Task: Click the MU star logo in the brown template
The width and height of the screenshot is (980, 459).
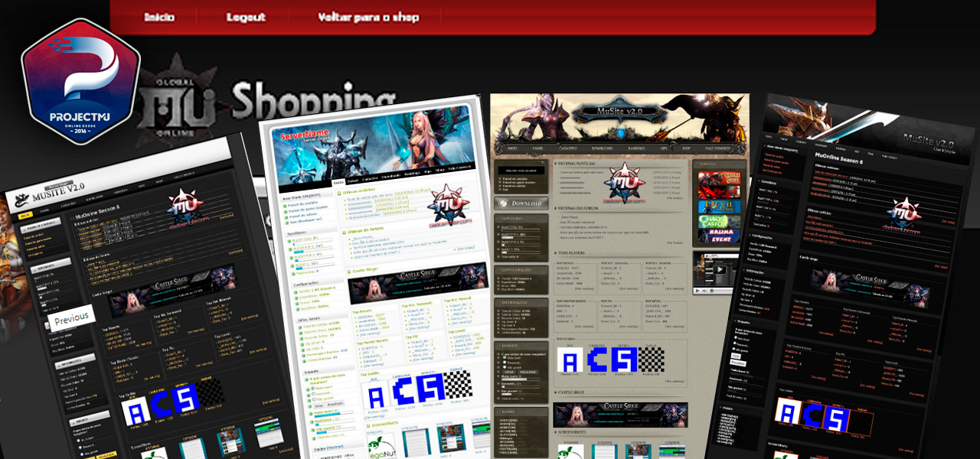Action: pyautogui.click(x=625, y=184)
